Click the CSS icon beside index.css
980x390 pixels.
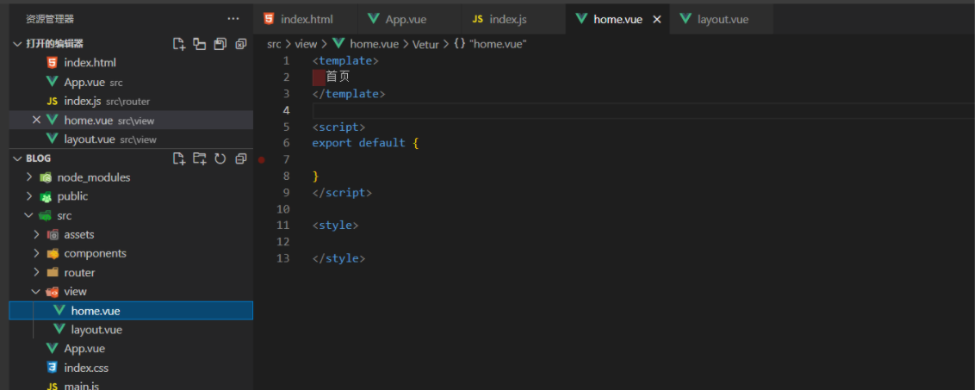[x=53, y=368]
